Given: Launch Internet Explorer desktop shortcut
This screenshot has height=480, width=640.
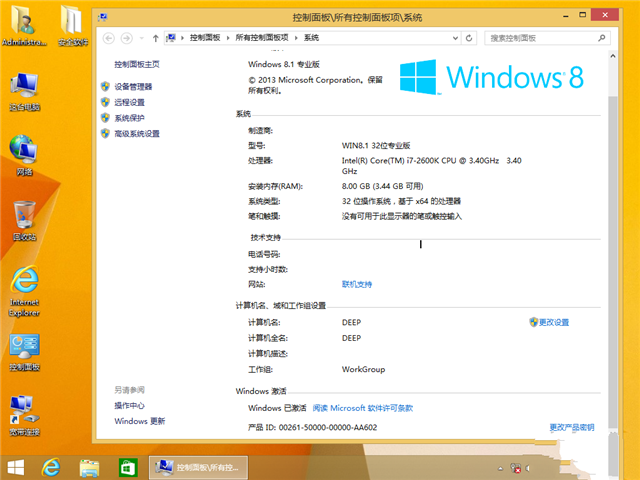Looking at the screenshot, I should click(x=24, y=291).
